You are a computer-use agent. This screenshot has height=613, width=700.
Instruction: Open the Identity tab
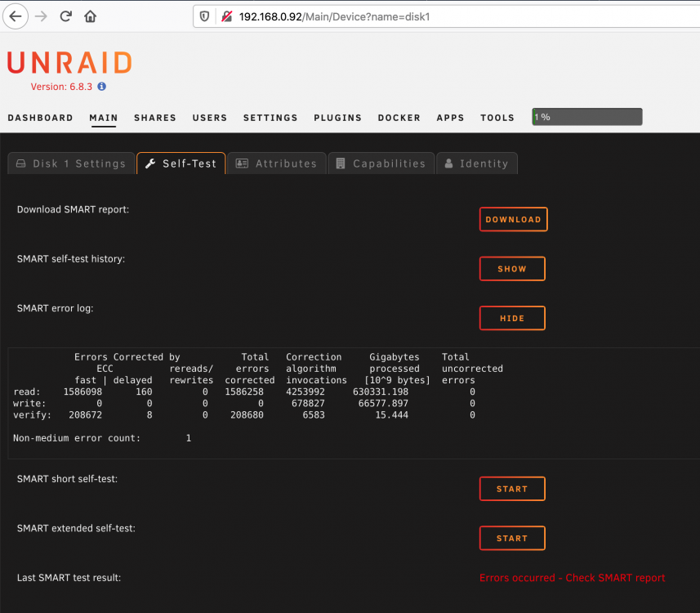point(477,163)
